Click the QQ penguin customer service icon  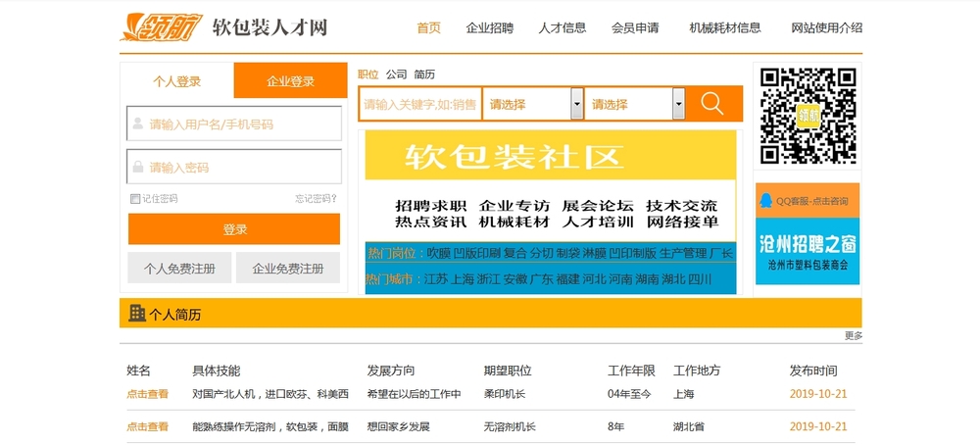click(765, 201)
